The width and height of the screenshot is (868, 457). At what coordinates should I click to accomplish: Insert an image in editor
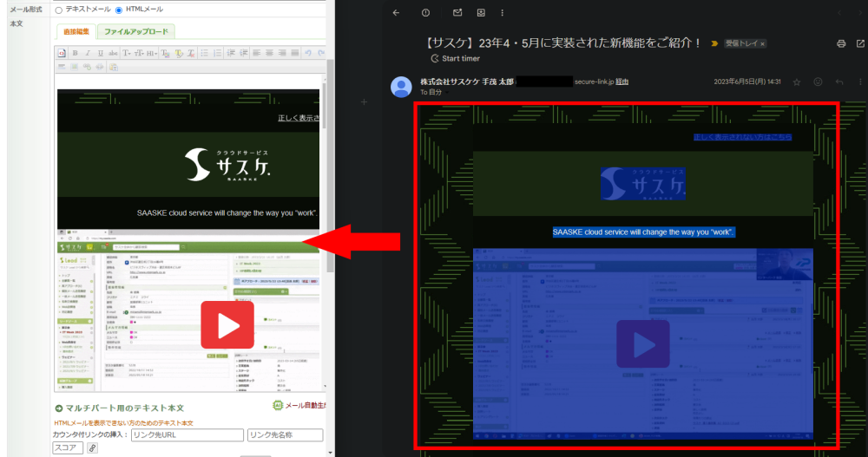coord(74,67)
